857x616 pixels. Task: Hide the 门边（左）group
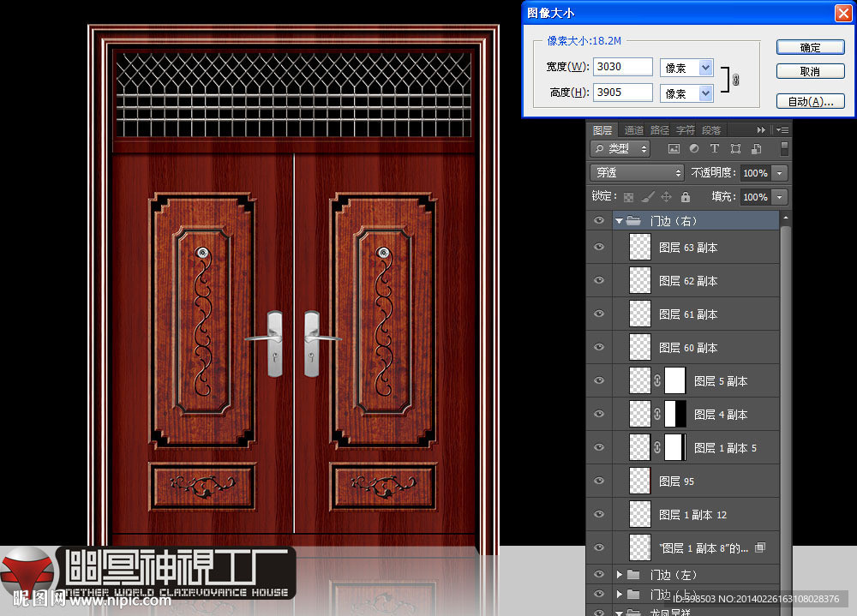pos(599,575)
